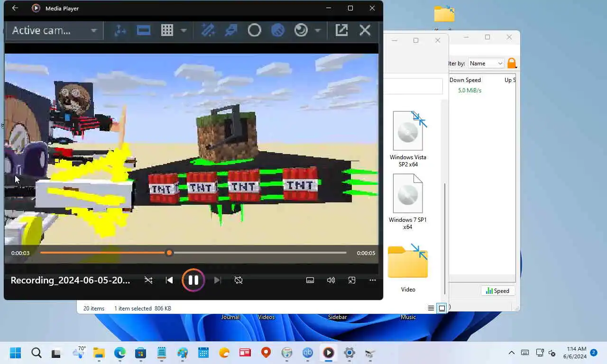Screen dimensions: 607x364
Task: Switch Media Player to mini player view
Action: pos(352,280)
